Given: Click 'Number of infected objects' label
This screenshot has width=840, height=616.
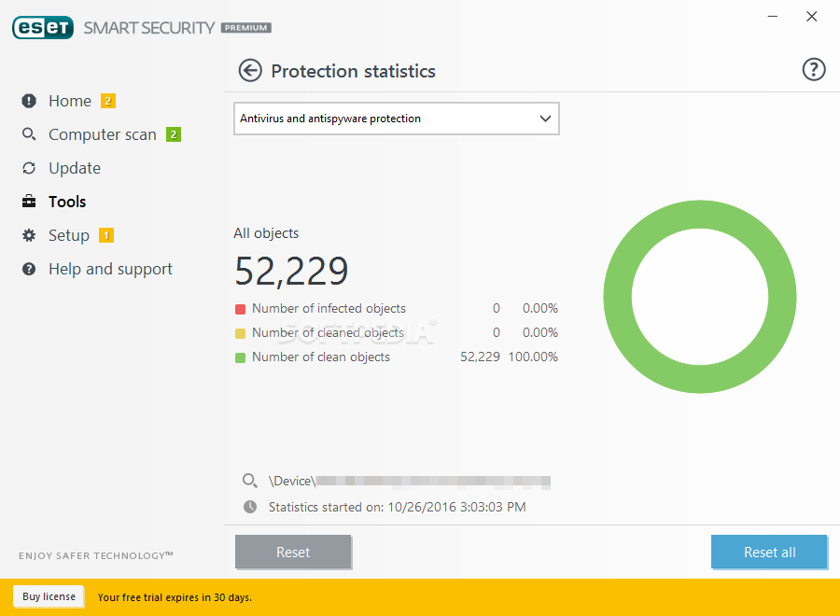Looking at the screenshot, I should point(329,309).
